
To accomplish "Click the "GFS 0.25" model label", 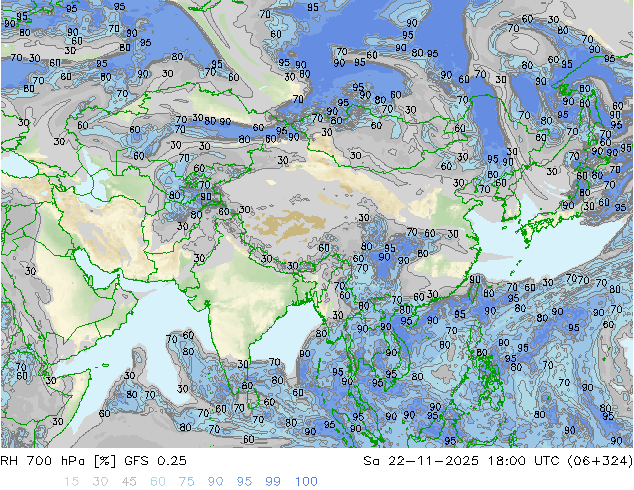I will pyautogui.click(x=156, y=461).
